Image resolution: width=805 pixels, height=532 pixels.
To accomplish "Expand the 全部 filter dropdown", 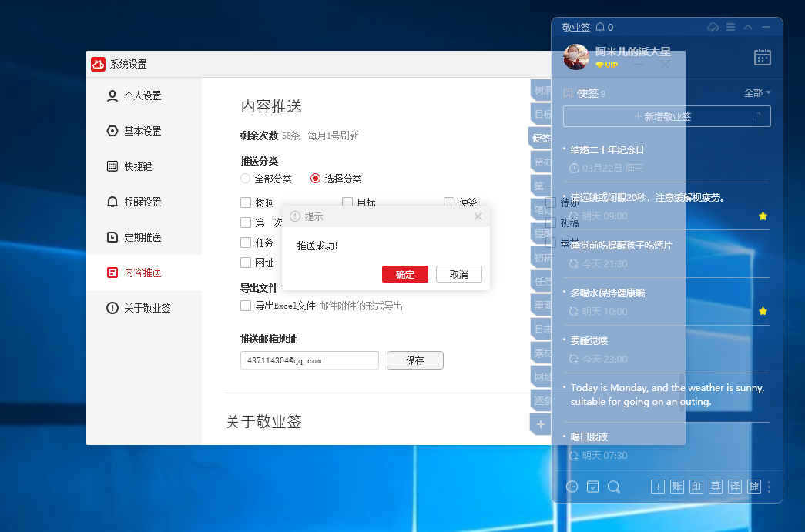I will (x=757, y=93).
